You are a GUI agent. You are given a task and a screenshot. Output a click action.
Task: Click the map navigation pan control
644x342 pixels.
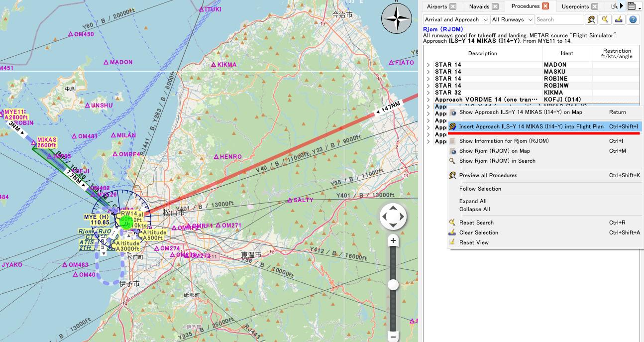pyautogui.click(x=393, y=217)
